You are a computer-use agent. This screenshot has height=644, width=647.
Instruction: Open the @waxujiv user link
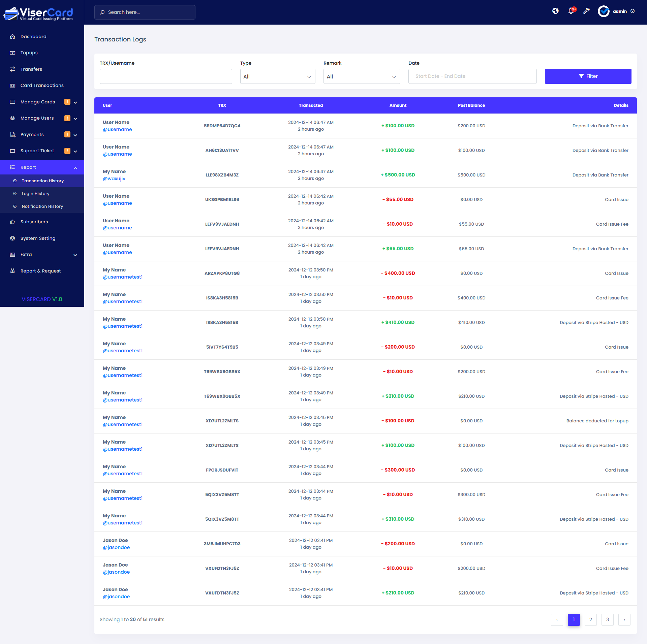click(x=114, y=179)
